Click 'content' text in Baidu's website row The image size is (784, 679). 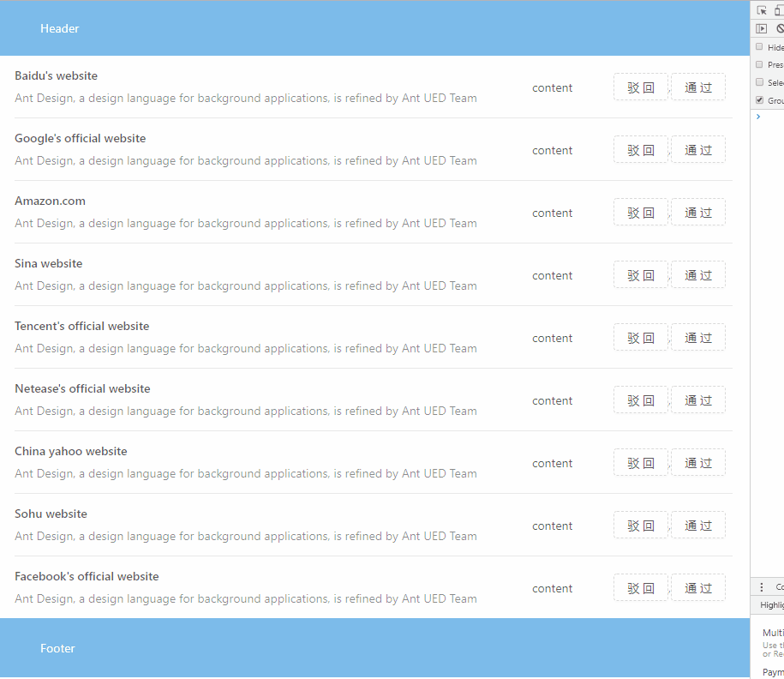tap(552, 87)
